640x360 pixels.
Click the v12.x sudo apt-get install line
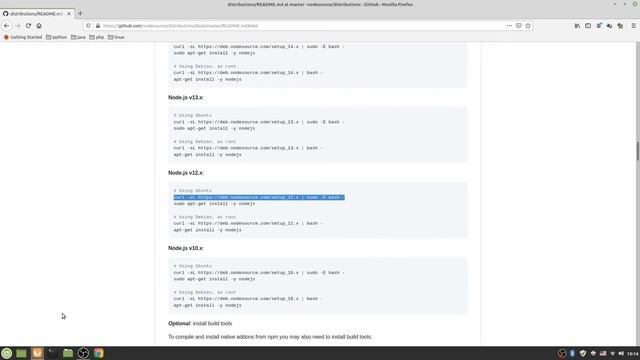pos(214,204)
